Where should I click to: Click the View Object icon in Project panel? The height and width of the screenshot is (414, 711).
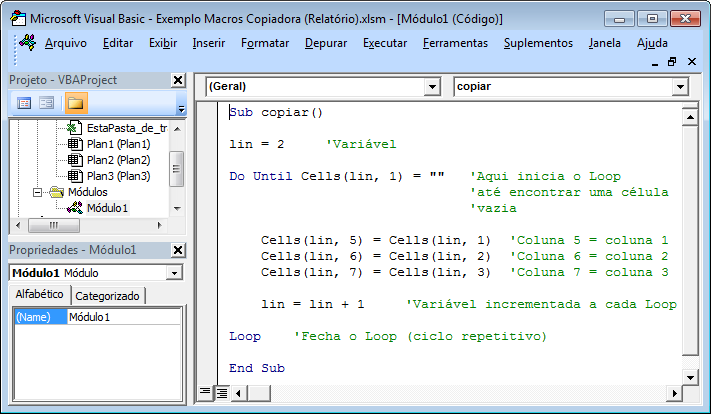click(x=46, y=103)
